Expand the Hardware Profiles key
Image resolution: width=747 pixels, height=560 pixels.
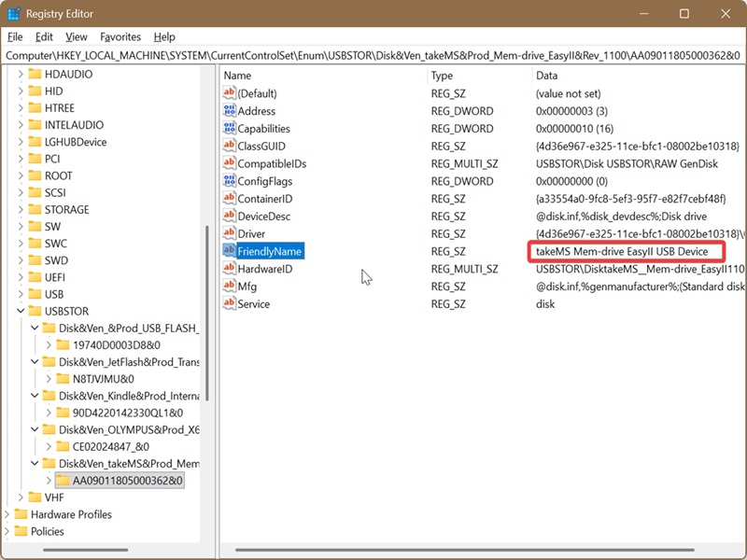pos(7,514)
